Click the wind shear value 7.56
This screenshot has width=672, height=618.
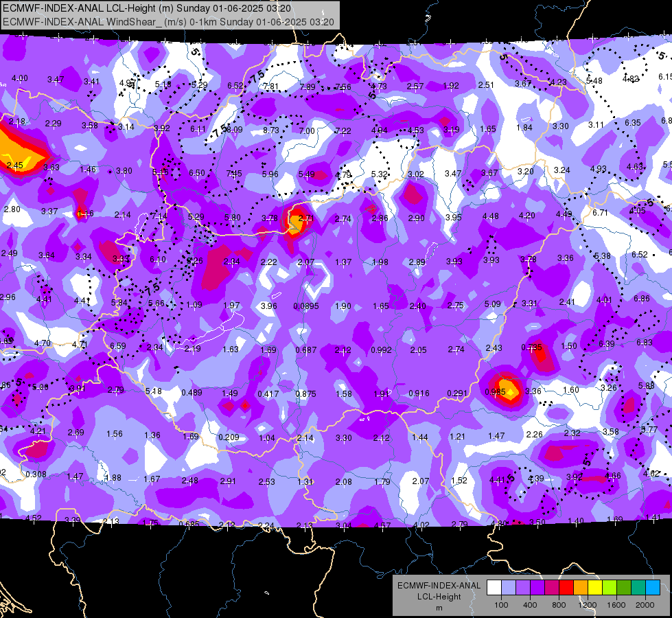click(343, 87)
